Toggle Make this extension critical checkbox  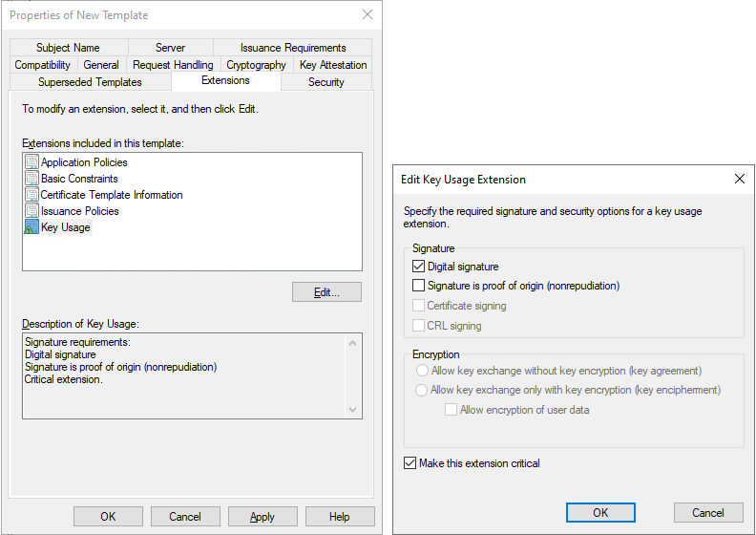point(410,463)
